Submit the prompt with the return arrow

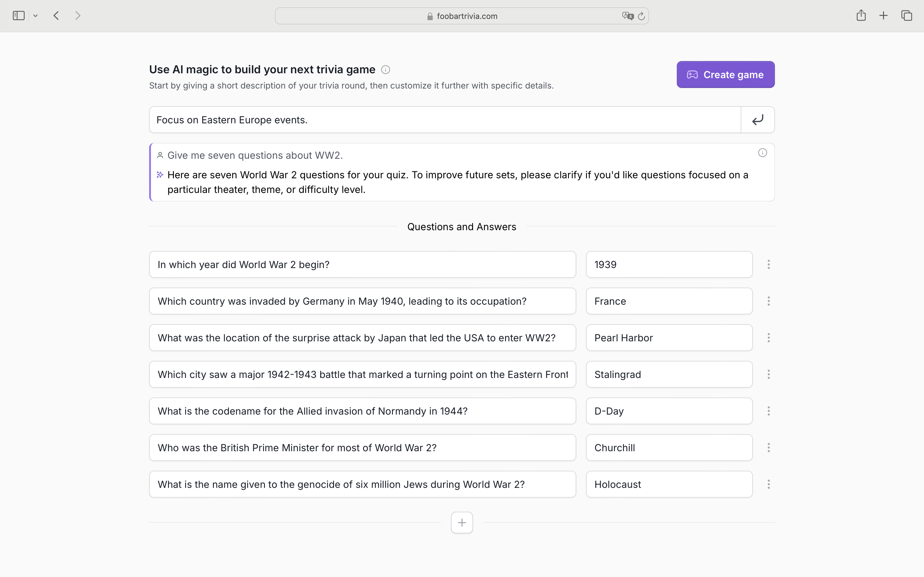pyautogui.click(x=757, y=119)
